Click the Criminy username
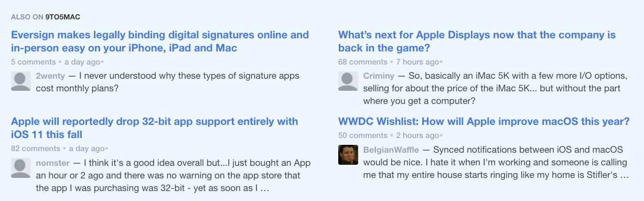644x201 pixels. click(x=379, y=76)
